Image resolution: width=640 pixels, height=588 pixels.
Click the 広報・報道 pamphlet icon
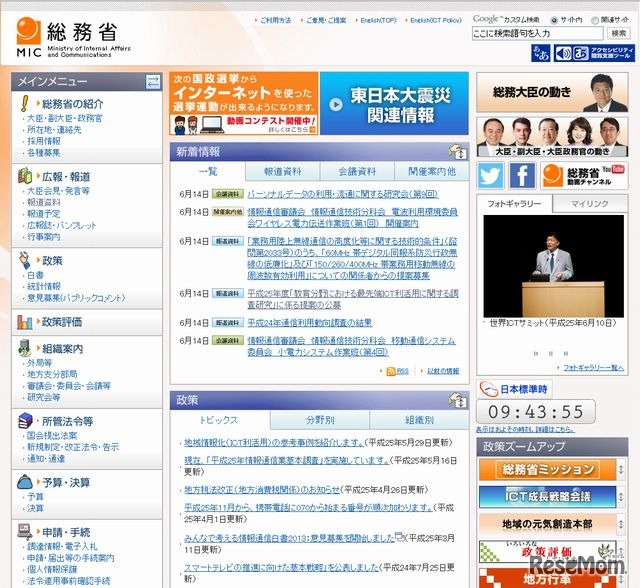pos(24,176)
